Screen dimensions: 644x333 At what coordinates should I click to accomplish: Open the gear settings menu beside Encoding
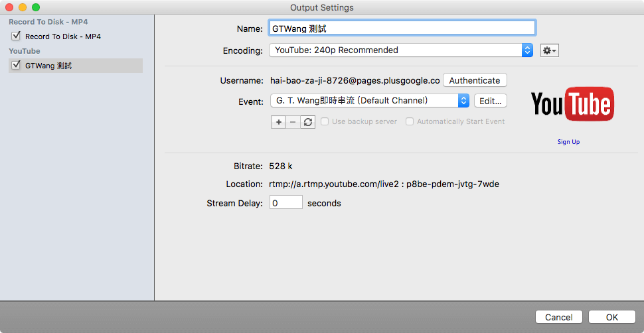549,50
